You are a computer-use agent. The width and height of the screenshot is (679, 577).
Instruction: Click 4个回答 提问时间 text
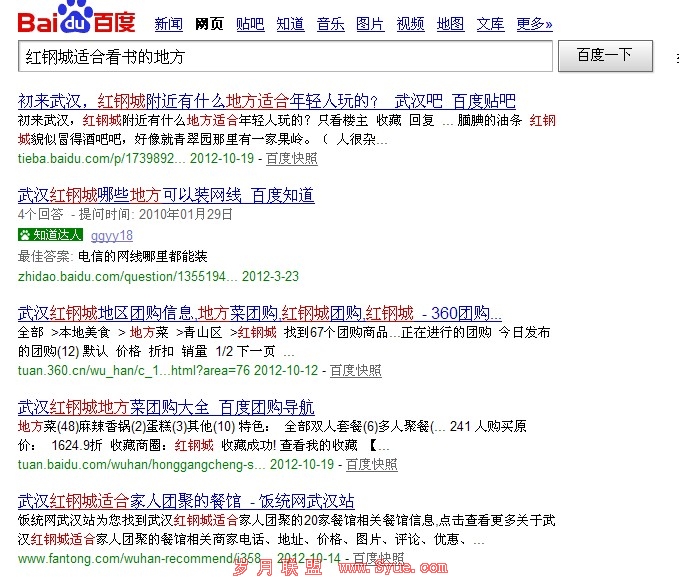[x=125, y=214]
